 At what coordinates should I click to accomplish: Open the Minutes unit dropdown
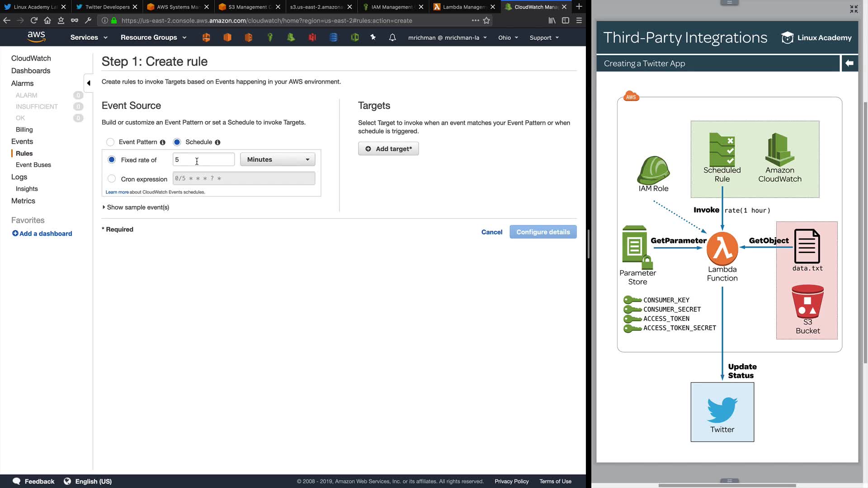pos(278,160)
